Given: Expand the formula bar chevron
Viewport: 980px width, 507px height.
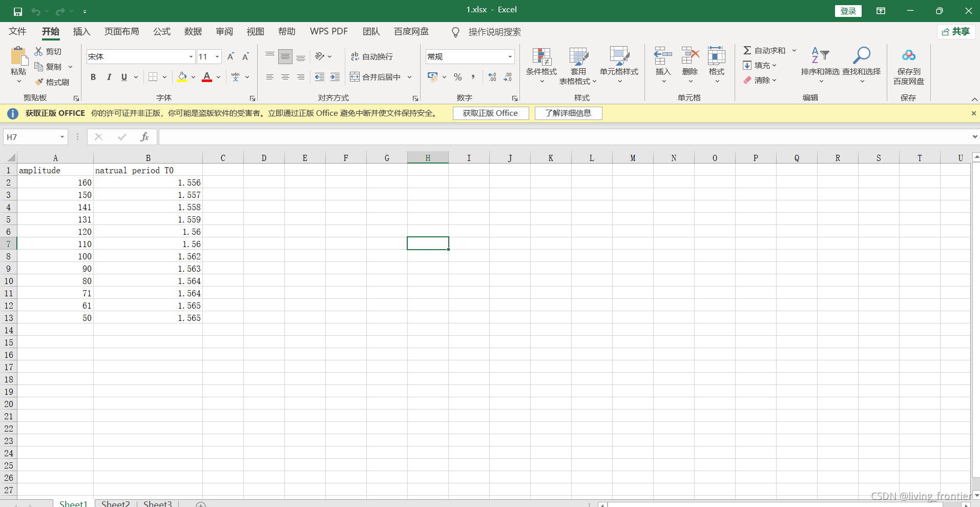Looking at the screenshot, I should tap(974, 137).
